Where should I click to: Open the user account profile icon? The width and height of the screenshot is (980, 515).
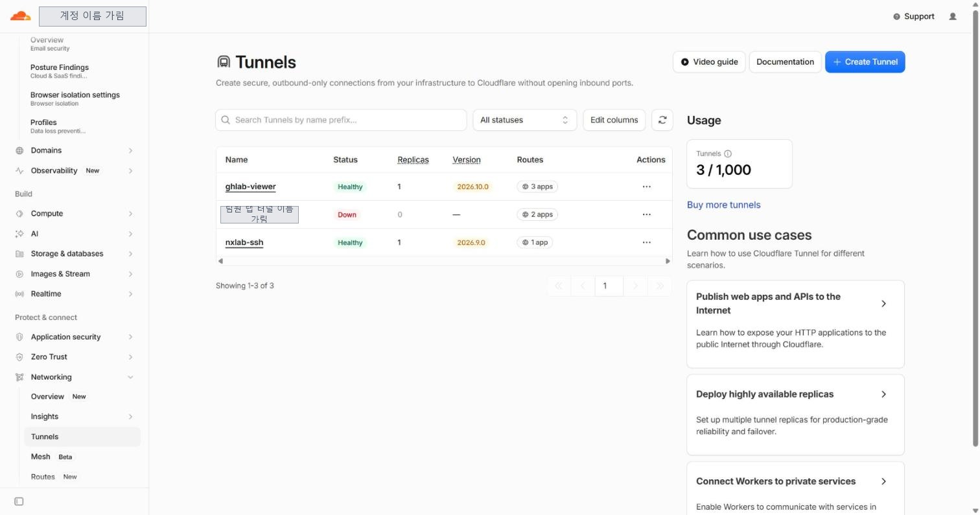click(x=953, y=16)
